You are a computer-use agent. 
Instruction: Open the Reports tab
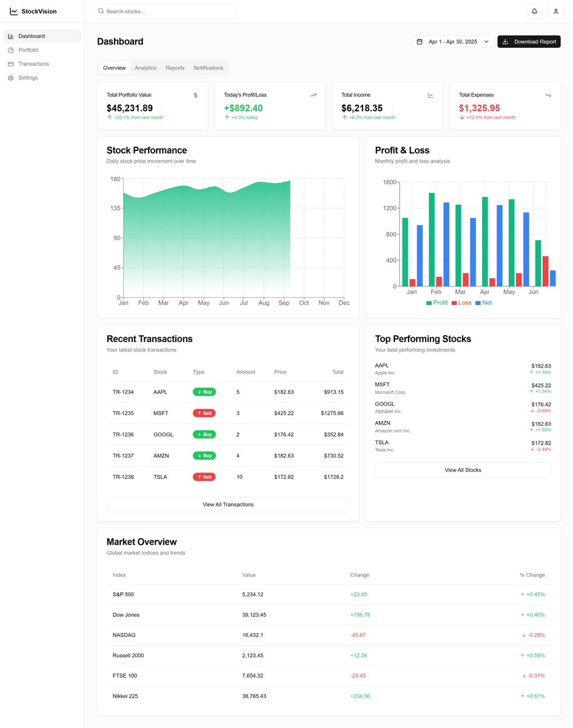click(175, 68)
